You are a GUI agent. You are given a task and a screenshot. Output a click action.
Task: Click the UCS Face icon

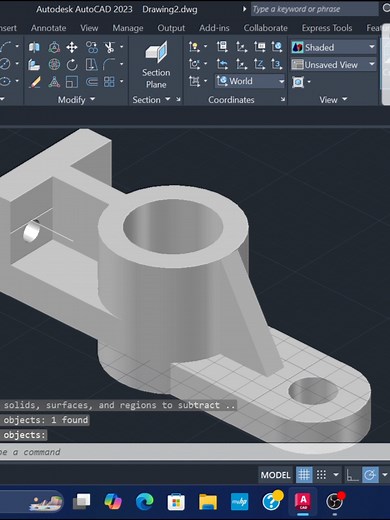(x=194, y=81)
